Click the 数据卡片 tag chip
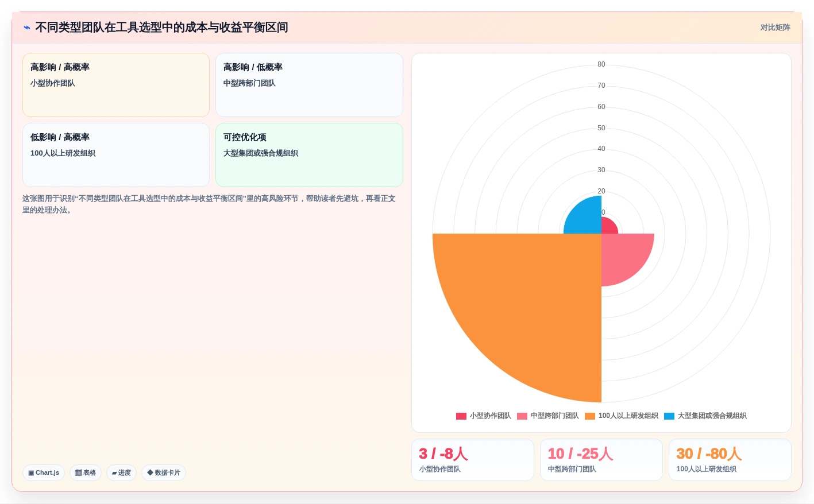 pos(164,473)
